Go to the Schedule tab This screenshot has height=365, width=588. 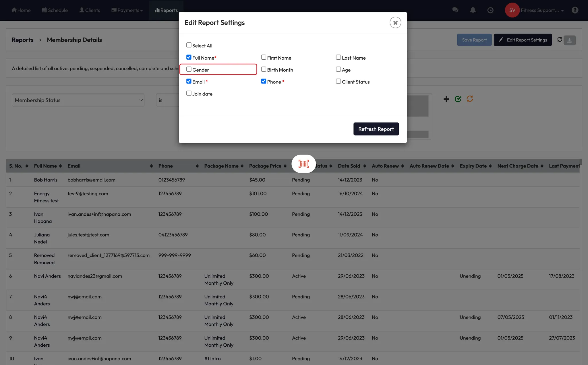pos(55,10)
